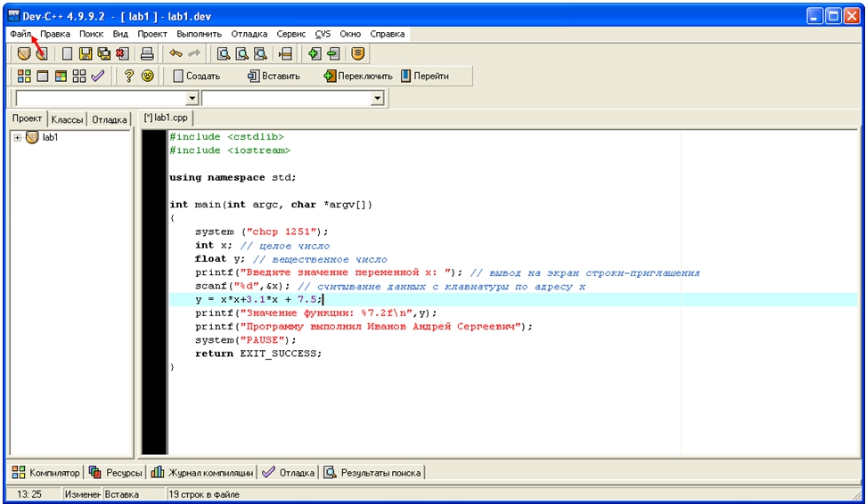Click the Переключить button
Image resolution: width=866 pixels, height=504 pixels.
click(x=357, y=77)
